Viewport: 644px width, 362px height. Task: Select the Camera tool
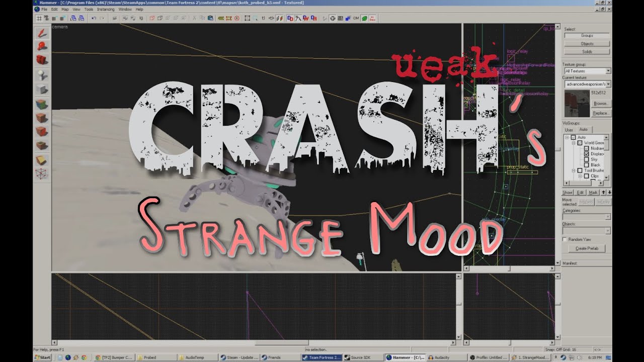tap(41, 60)
